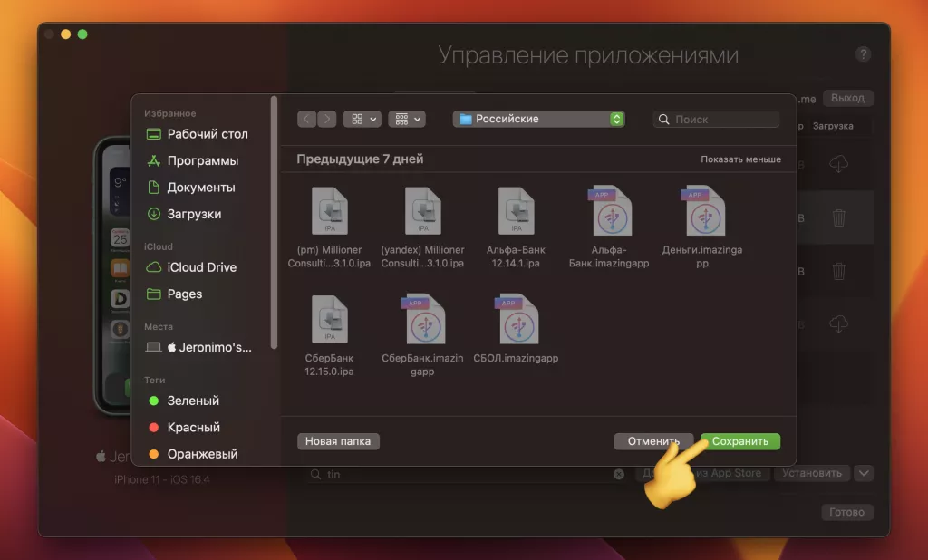Viewport: 928px width, 560px height.
Task: Open Программы in the sidebar
Action: coord(193,161)
